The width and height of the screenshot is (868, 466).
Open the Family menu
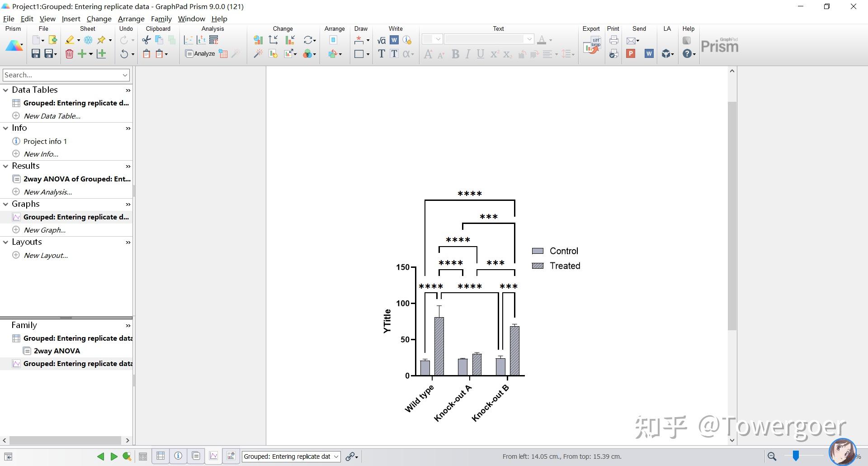point(161,19)
